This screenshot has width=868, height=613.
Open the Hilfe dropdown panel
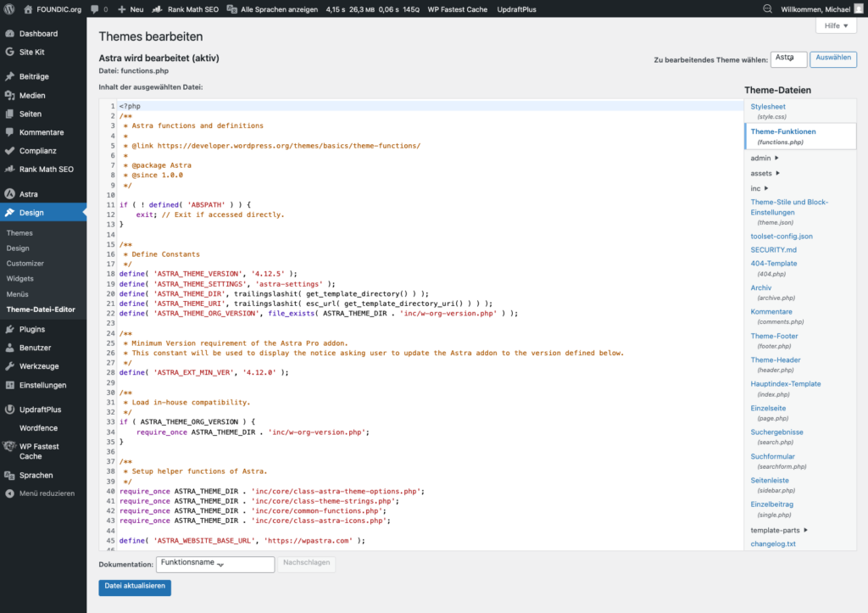pos(836,25)
